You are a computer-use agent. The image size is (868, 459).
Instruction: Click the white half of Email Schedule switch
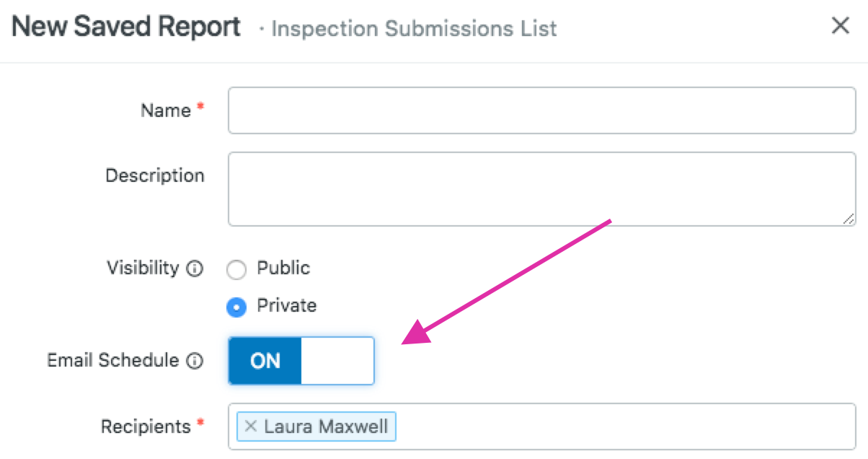(337, 361)
